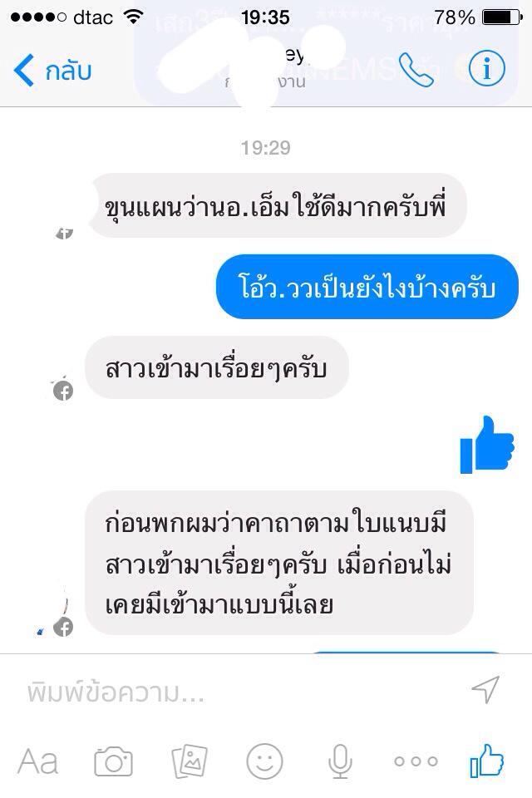Screen dimensions: 532x798
Task: Select the Aa text keyboard option
Action: tap(37, 762)
